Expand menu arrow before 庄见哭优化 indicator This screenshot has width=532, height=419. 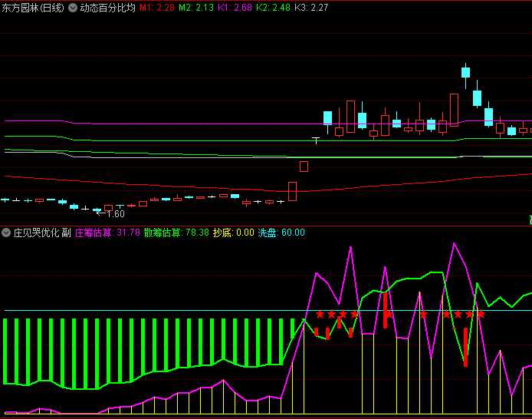6,233
